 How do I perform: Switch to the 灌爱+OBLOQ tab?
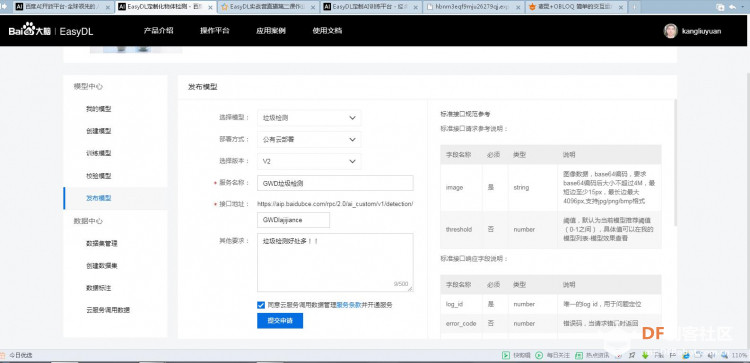576,7
